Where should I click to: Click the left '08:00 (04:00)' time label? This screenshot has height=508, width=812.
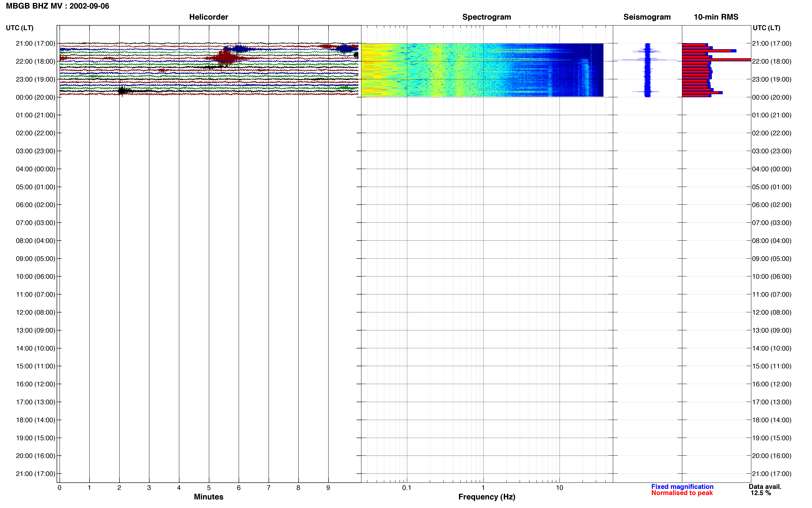pos(35,240)
